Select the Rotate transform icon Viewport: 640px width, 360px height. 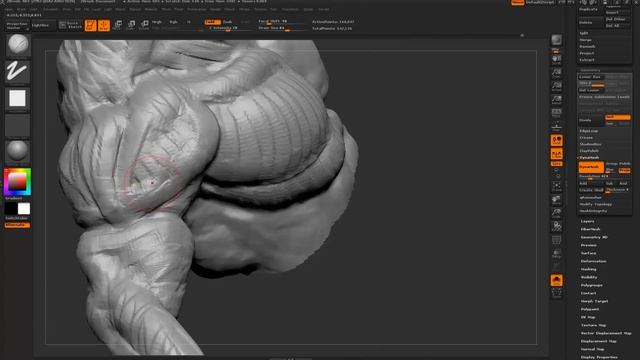coord(144,25)
